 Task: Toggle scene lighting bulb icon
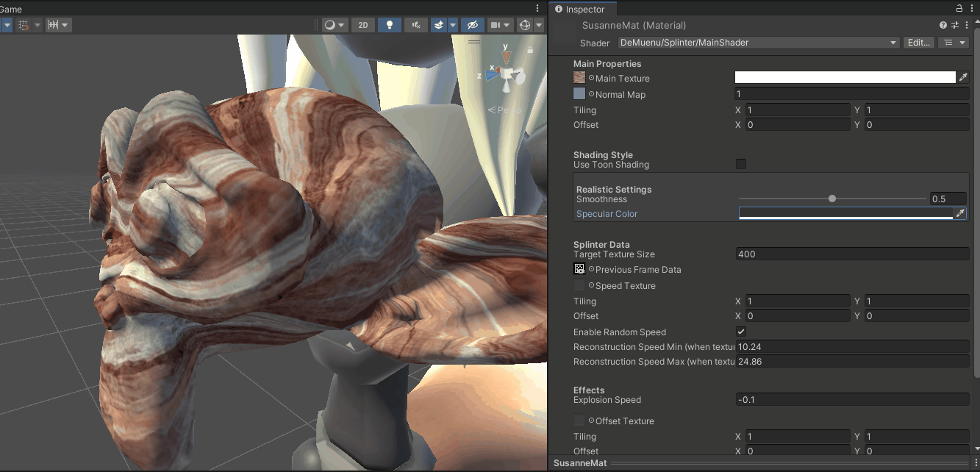[x=389, y=25]
